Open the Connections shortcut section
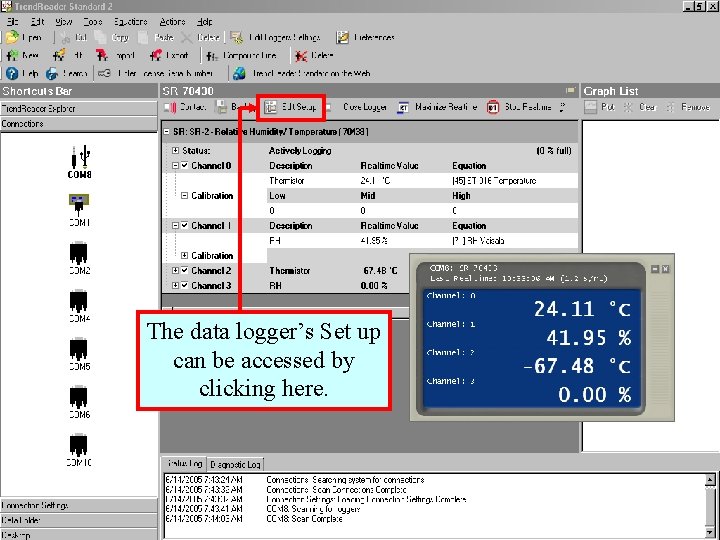The width and height of the screenshot is (720, 540). pos(79,124)
